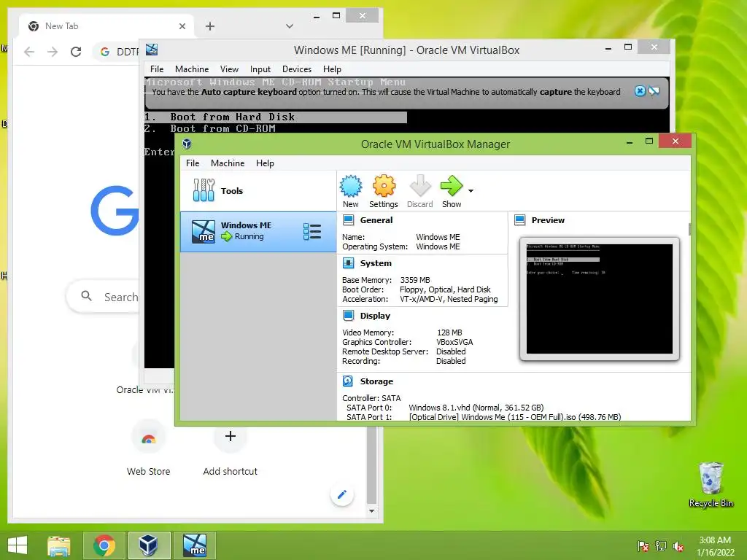Viewport: 747px width, 560px height.
Task: Click the General section heading
Action: tap(376, 220)
